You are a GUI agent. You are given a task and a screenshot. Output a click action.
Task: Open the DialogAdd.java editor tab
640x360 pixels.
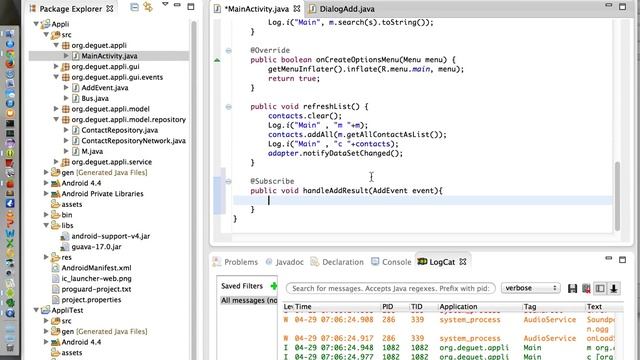(342, 9)
